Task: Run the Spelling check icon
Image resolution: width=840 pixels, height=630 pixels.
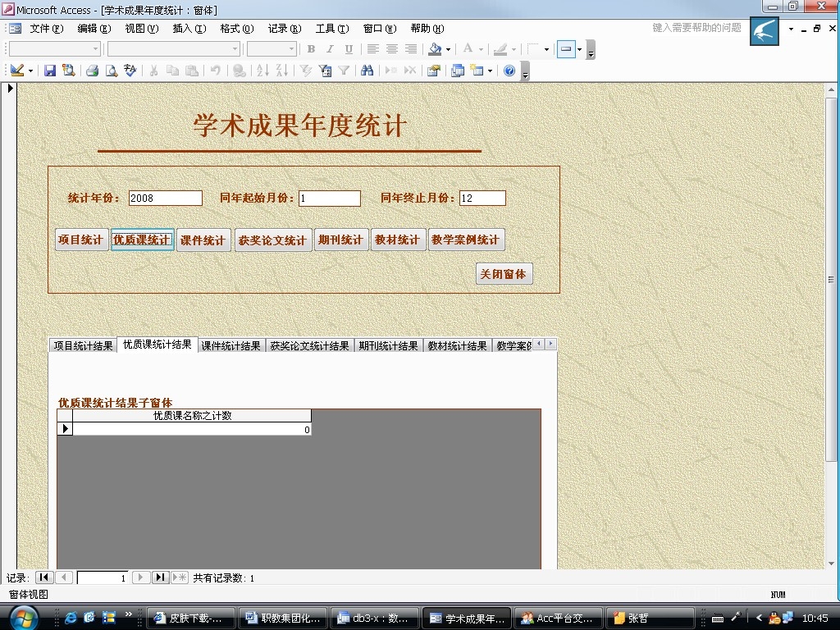Action: (130, 71)
